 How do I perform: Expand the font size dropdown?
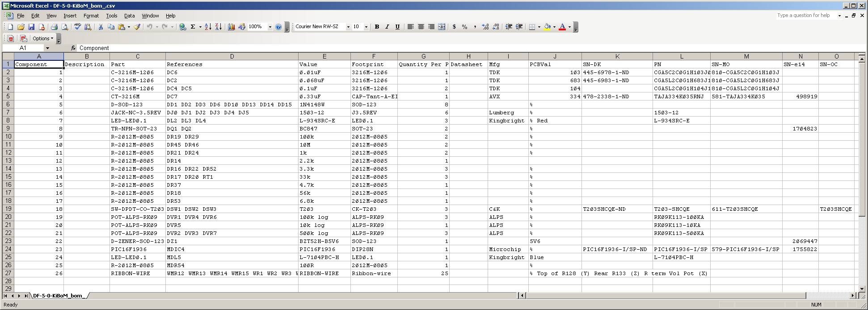pyautogui.click(x=366, y=27)
